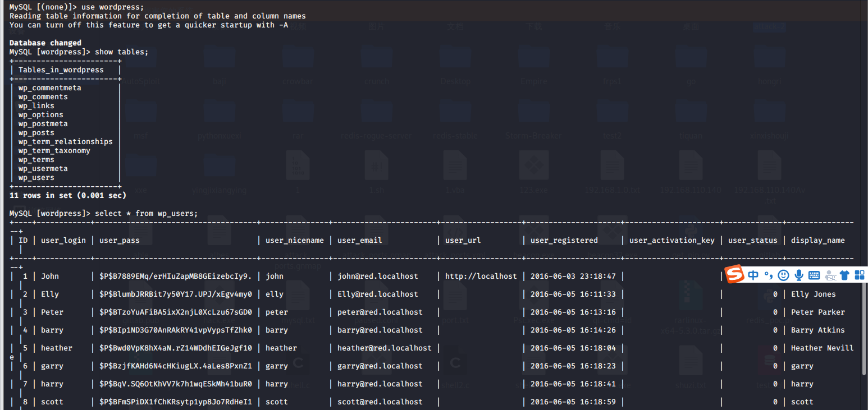Click 'Reading table information' message line
868x410 pixels.
pos(158,16)
